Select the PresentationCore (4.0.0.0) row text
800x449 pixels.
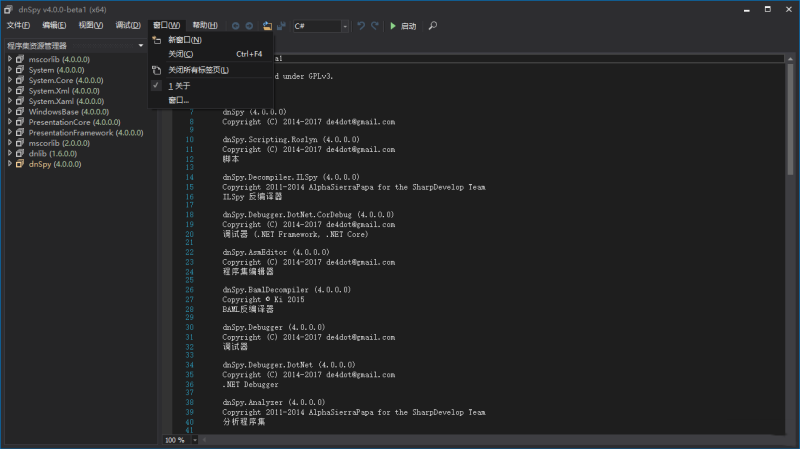coord(74,122)
